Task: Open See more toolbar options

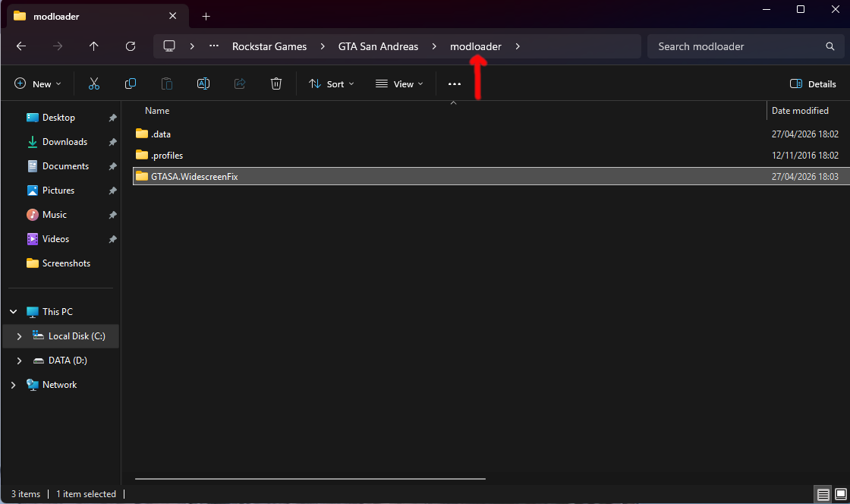Action: 455,84
